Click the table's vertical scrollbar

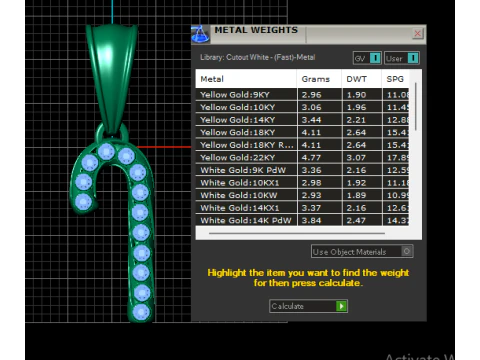pos(416,107)
